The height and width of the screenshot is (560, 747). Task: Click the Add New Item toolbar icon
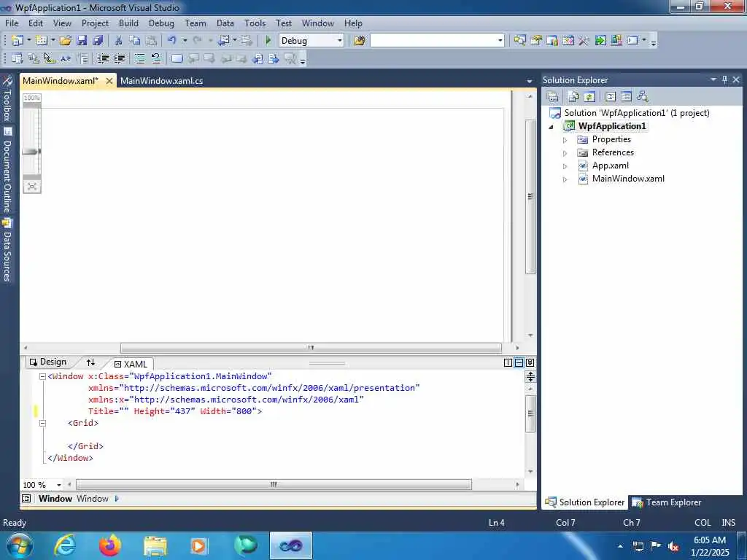tap(42, 41)
